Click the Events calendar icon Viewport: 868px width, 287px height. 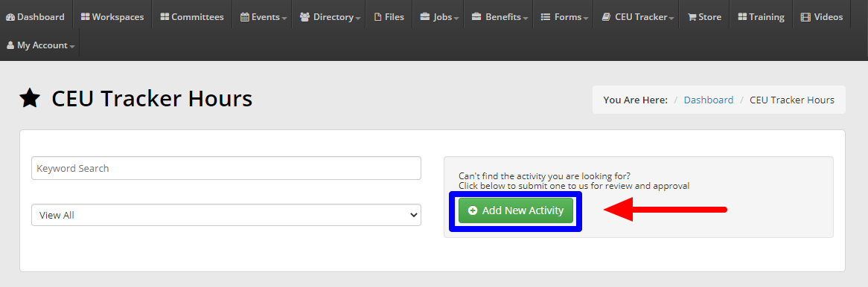245,17
